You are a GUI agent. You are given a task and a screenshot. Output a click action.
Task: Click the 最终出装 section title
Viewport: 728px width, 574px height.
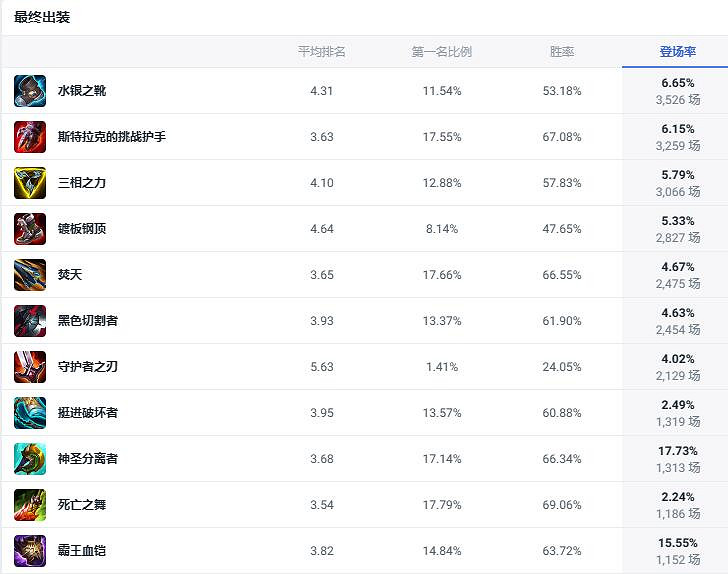tap(42, 17)
